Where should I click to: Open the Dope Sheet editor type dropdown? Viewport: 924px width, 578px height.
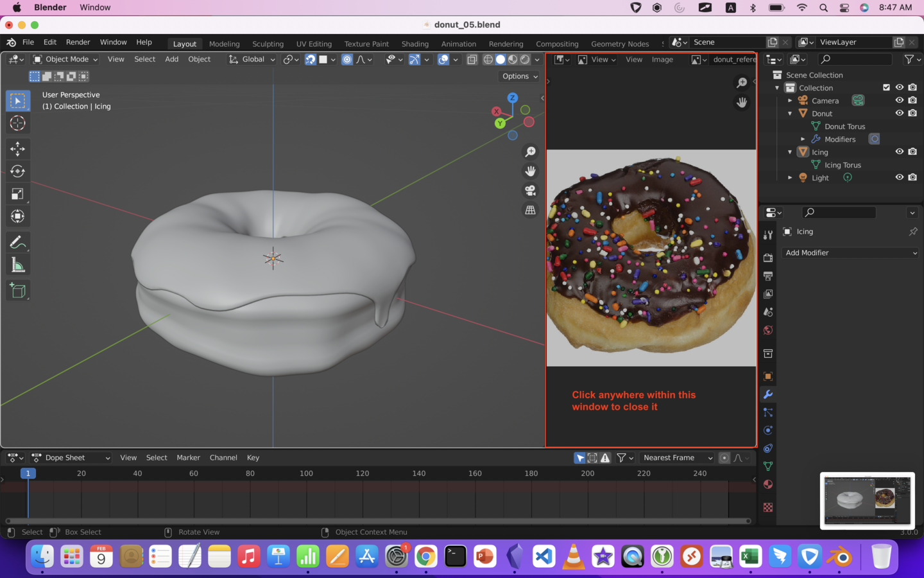coord(71,457)
